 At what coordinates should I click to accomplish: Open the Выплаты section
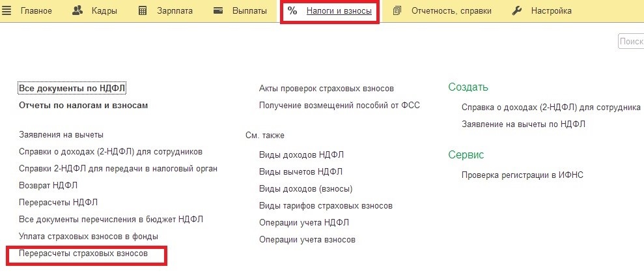(249, 10)
